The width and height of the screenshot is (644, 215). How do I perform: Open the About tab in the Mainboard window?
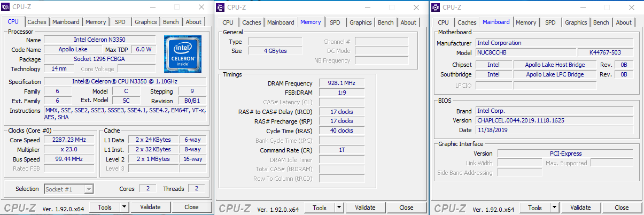(x=624, y=22)
